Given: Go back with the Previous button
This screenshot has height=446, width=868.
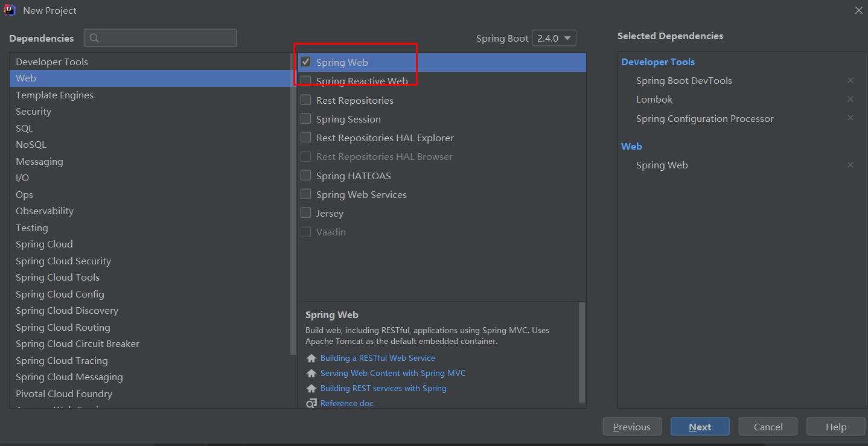Looking at the screenshot, I should [x=632, y=427].
